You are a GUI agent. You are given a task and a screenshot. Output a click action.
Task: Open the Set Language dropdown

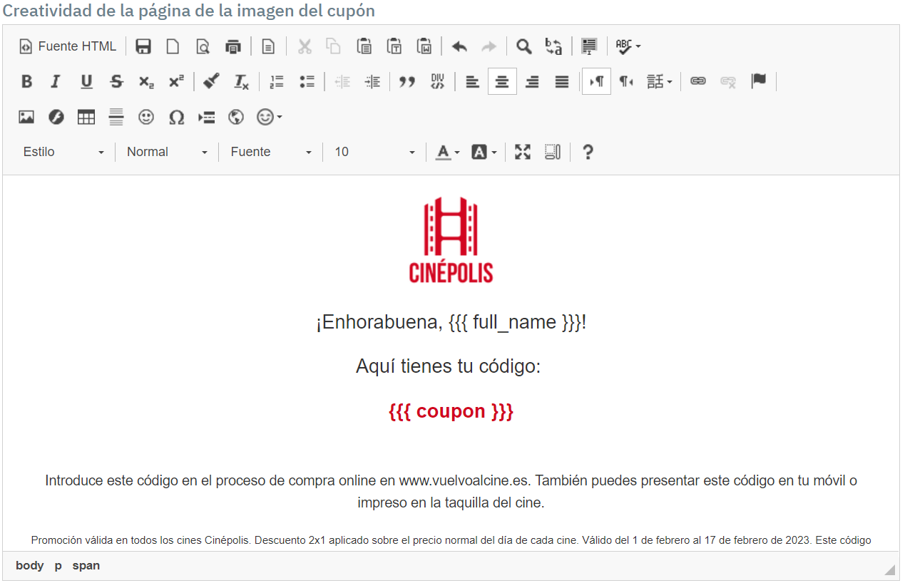[660, 81]
